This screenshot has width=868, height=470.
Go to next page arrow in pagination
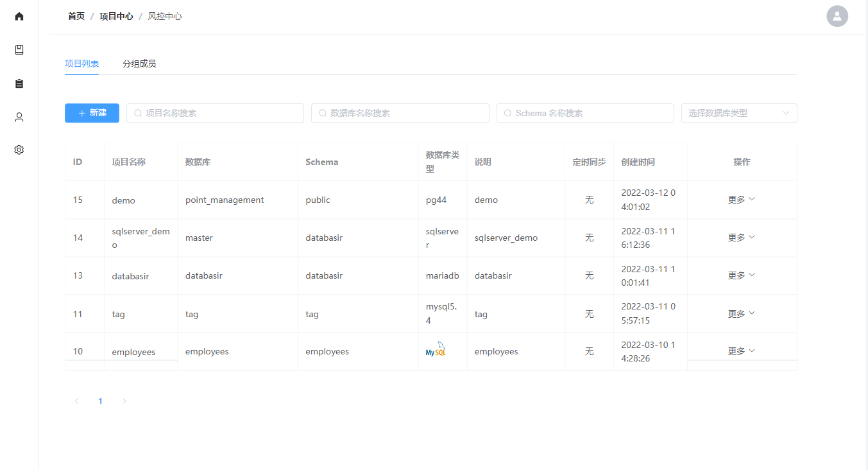pos(124,401)
